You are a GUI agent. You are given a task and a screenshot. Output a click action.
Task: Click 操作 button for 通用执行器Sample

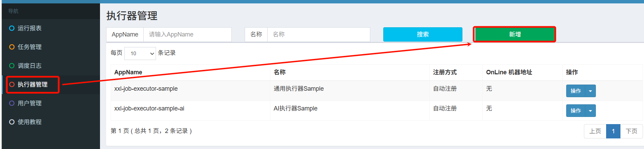575,91
